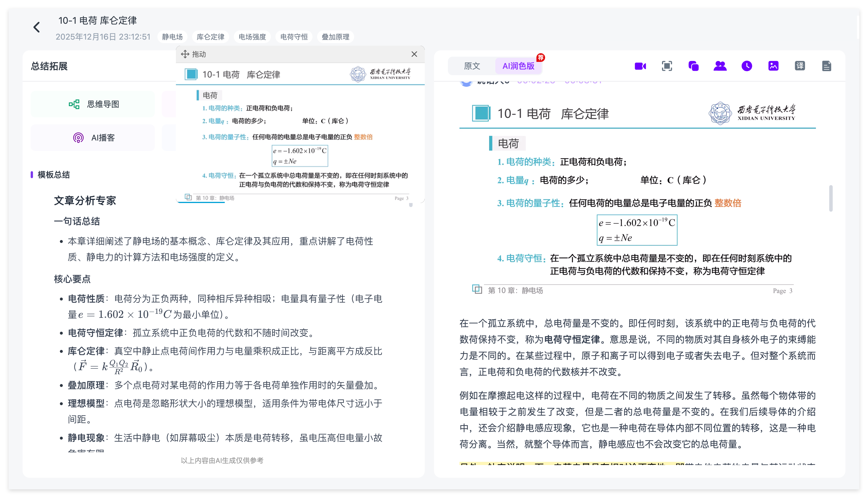Click the 文章分析专家 heading
Image resolution: width=868 pixels, height=498 pixels.
[x=85, y=201]
